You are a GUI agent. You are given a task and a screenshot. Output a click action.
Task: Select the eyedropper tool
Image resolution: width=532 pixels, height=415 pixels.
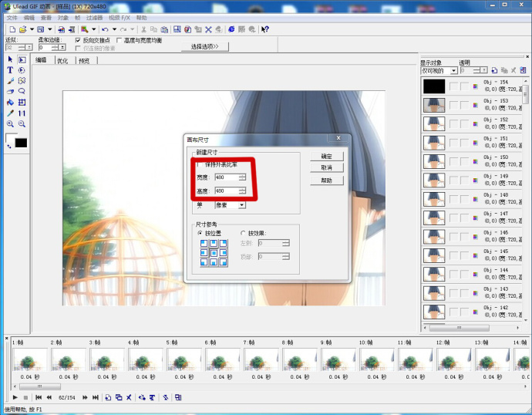(x=10, y=113)
